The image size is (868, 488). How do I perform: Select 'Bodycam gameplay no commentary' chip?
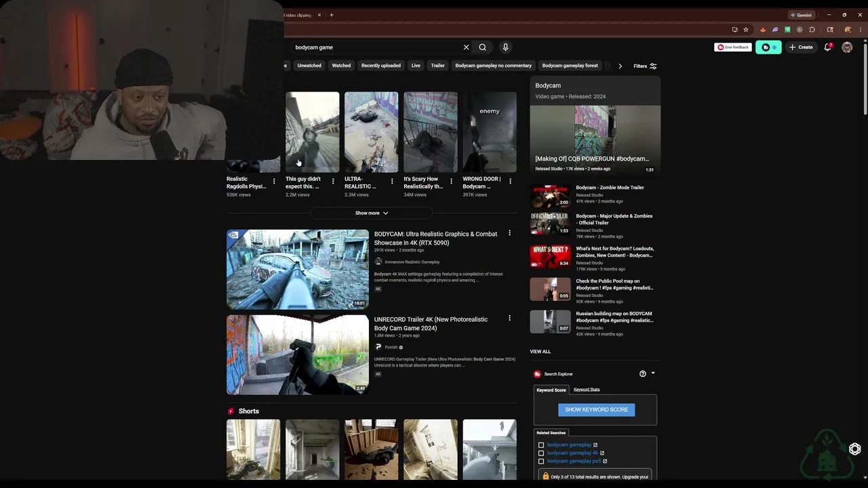click(494, 66)
